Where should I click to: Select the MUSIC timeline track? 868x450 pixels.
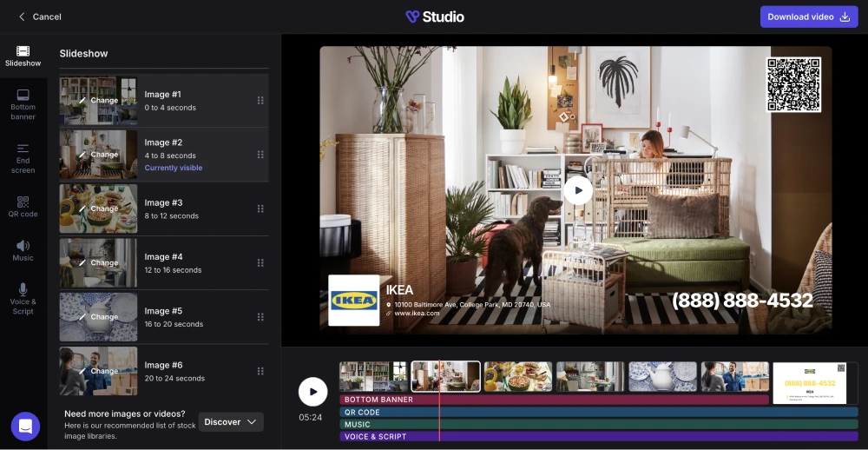click(598, 425)
